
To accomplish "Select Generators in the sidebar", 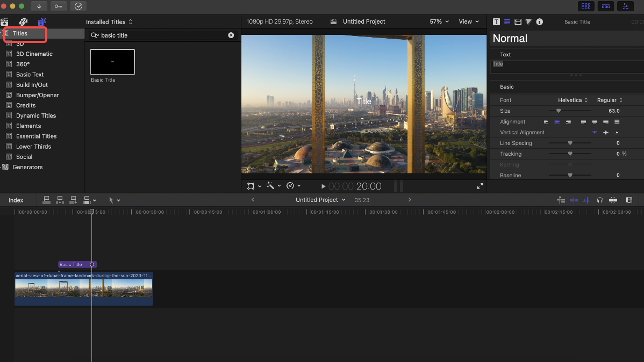I will pos(27,167).
